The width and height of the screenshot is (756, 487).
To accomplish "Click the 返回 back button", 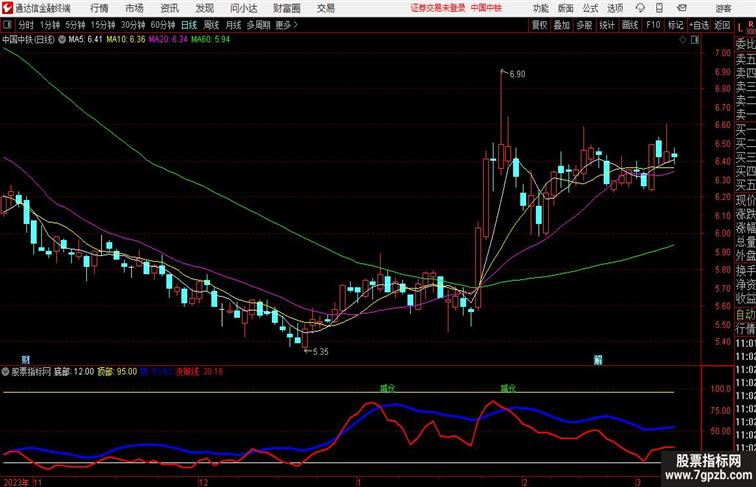I will pos(722,25).
